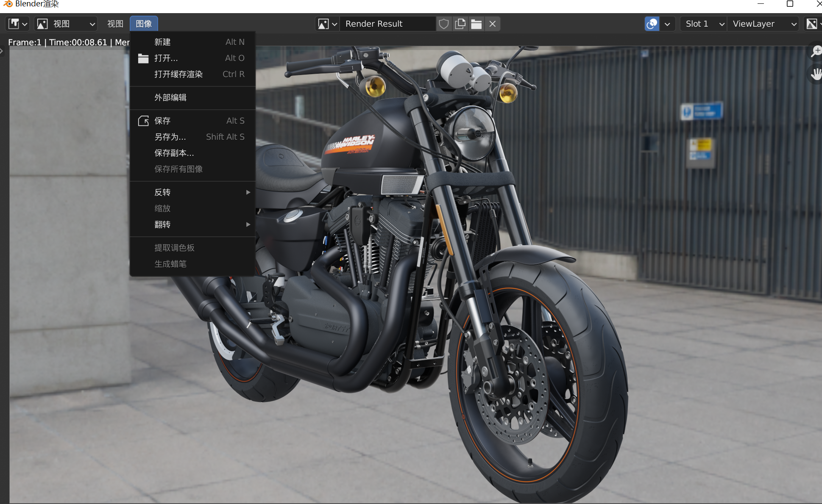
Task: Expand the 翻转 submenu
Action: (192, 224)
